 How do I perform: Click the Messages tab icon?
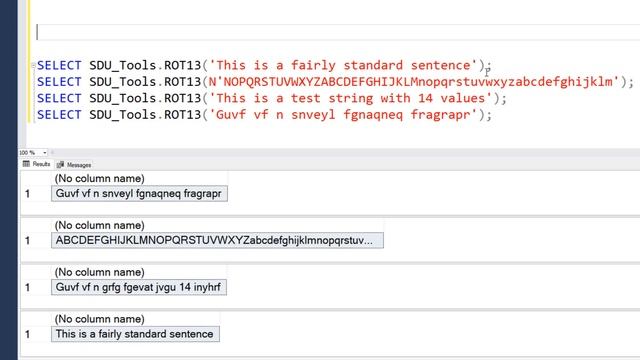pyautogui.click(x=60, y=165)
